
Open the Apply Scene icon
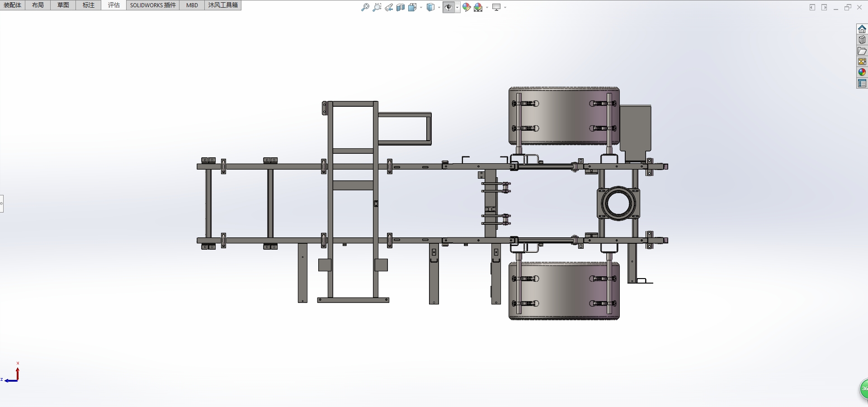coord(478,7)
